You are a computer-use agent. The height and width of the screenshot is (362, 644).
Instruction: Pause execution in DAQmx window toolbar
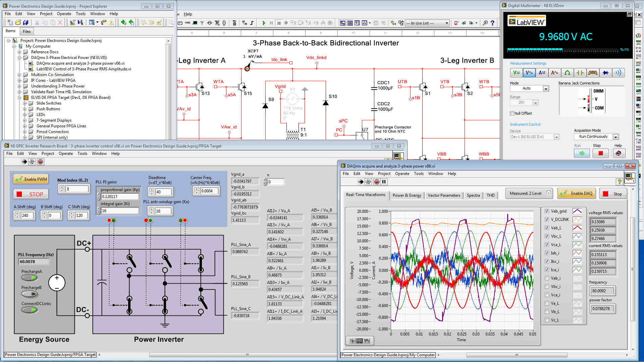coord(384,182)
